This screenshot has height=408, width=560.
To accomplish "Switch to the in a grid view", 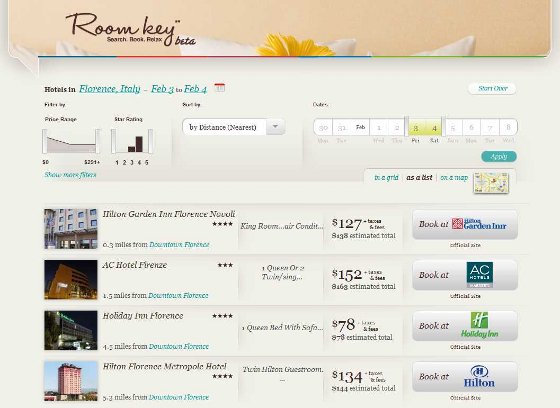I will click(386, 178).
